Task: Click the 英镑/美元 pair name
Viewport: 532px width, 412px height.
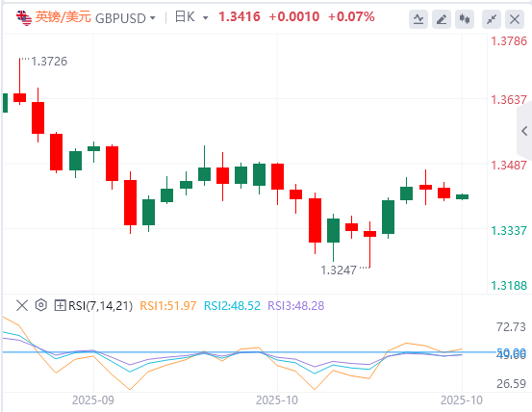Action: [x=63, y=17]
